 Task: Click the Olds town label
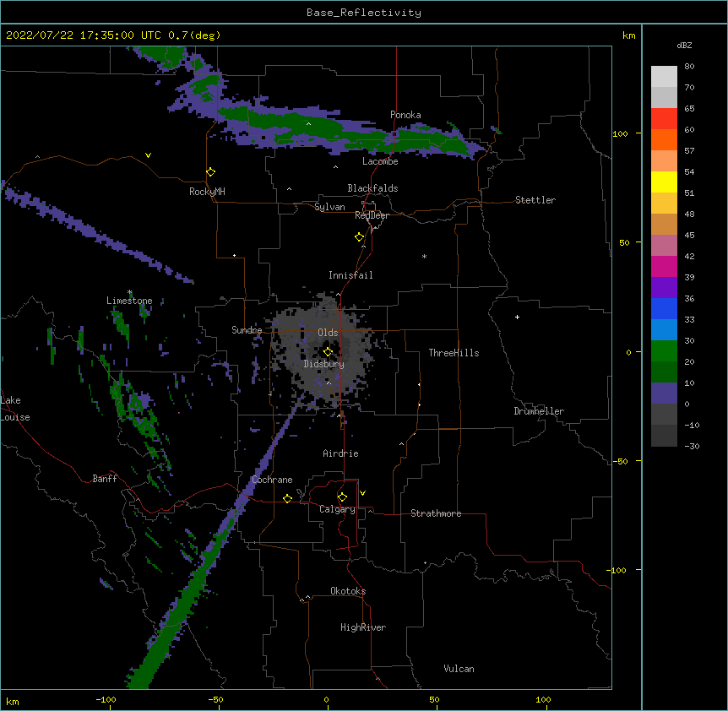coord(328,333)
